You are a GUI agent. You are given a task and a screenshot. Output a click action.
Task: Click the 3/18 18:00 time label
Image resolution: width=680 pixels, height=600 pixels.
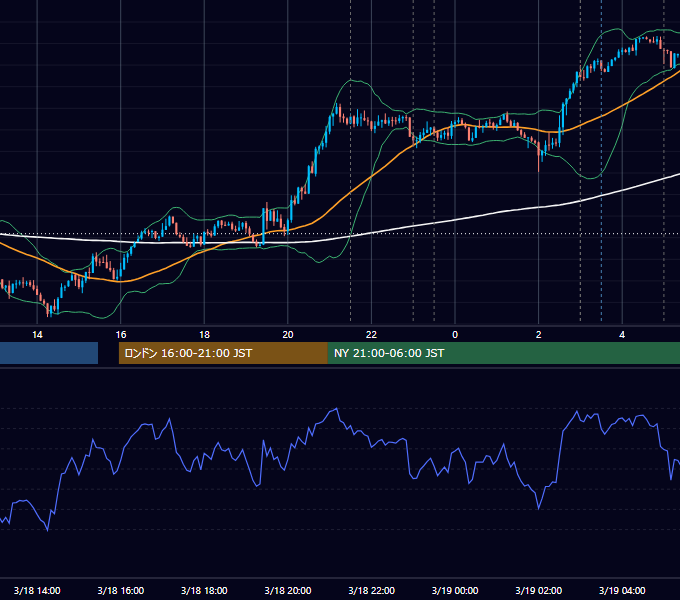204,590
